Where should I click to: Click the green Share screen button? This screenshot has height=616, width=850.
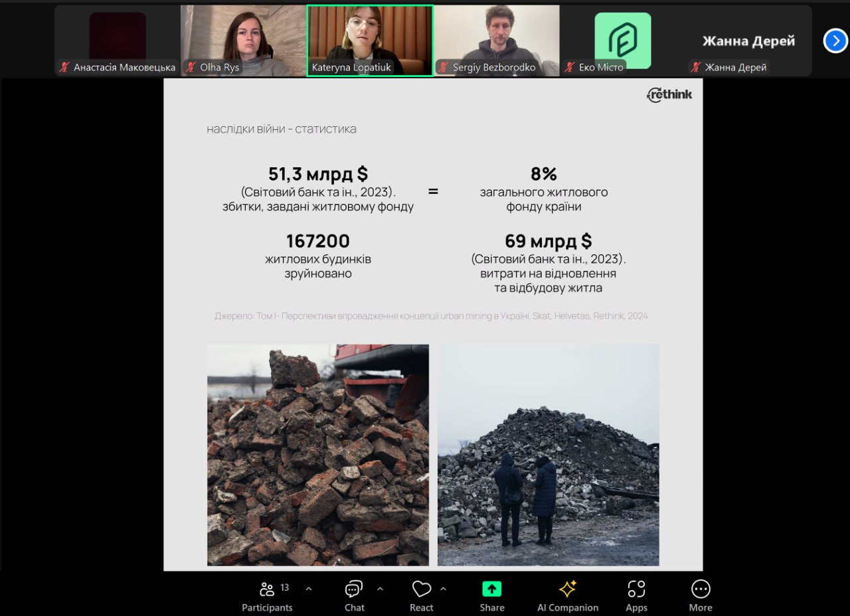(x=491, y=595)
